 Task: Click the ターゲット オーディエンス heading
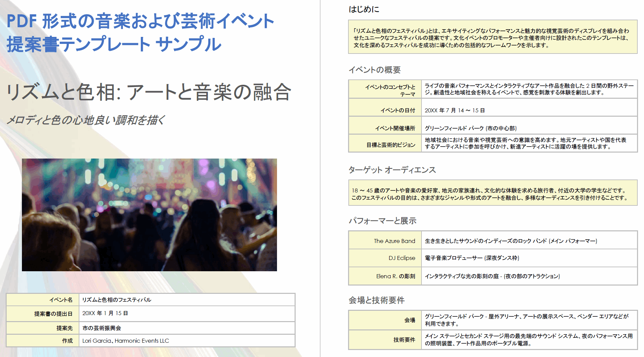[x=393, y=170]
